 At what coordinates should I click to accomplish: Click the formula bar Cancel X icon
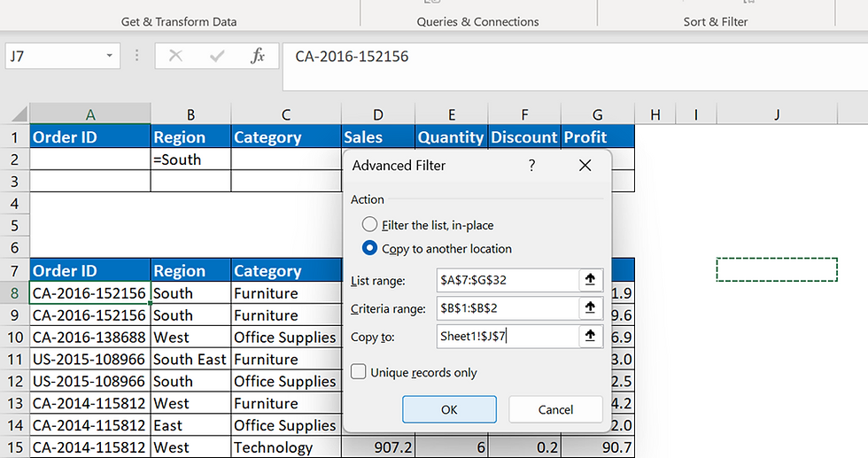(175, 56)
